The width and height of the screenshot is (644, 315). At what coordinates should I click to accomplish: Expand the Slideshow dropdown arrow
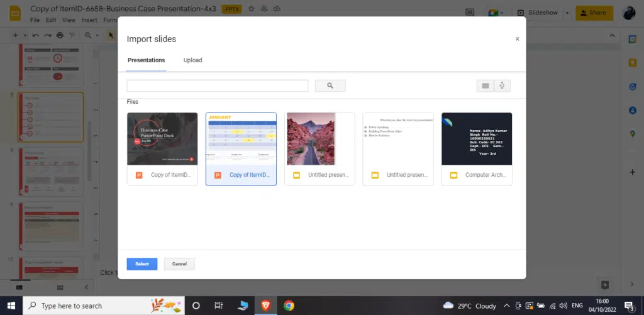tap(567, 13)
